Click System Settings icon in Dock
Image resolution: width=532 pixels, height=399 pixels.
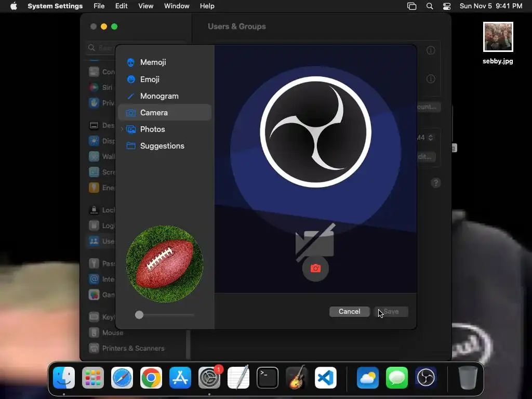pyautogui.click(x=209, y=378)
